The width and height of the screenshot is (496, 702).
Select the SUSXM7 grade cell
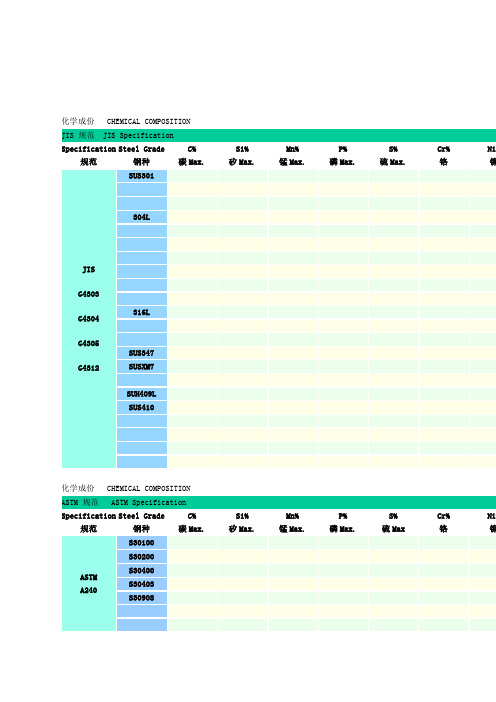(142, 367)
